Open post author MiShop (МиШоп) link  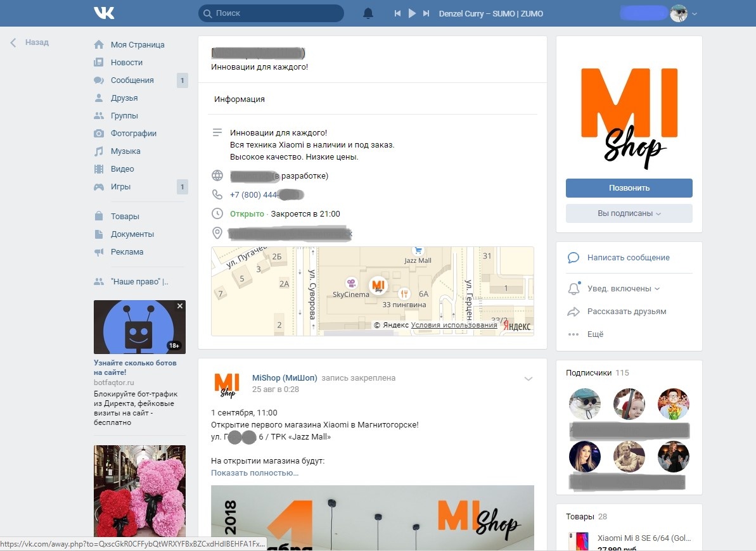click(285, 378)
